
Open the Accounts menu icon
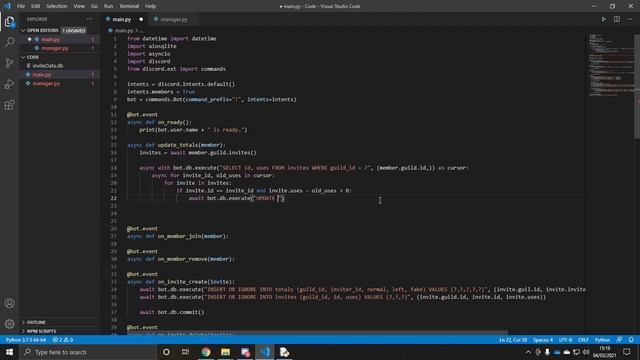click(9, 303)
